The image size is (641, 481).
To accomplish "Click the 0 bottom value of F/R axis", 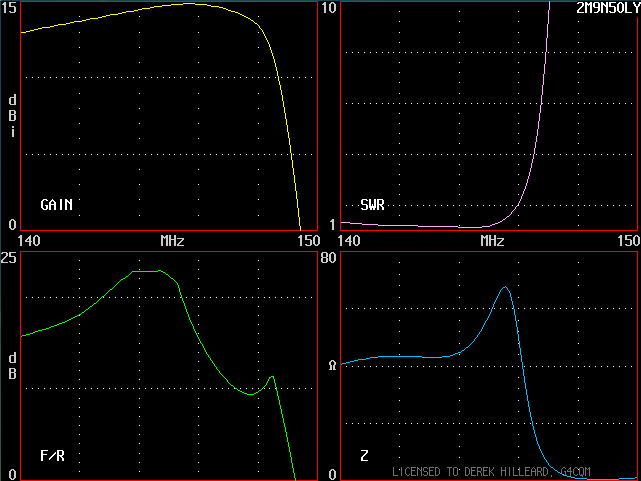I will coord(13,474).
